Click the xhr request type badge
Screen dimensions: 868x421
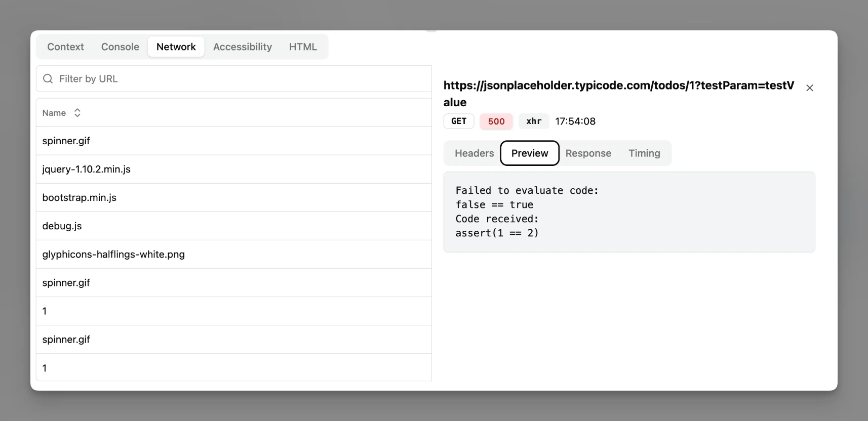(x=533, y=121)
